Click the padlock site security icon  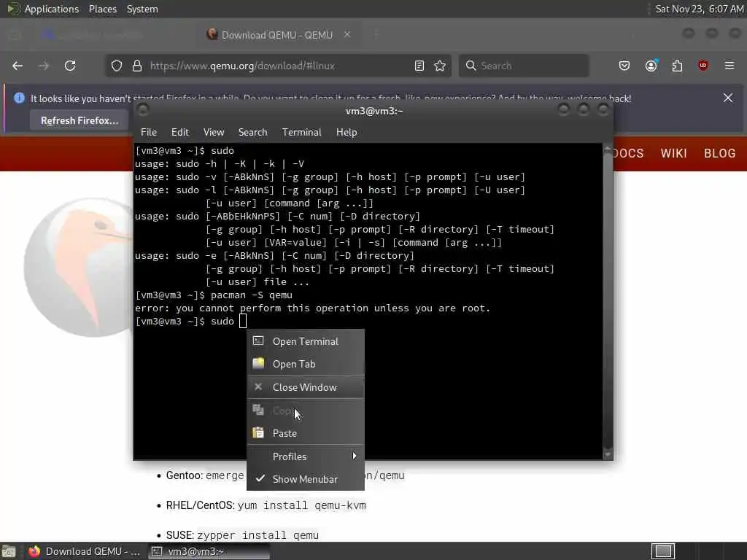click(x=137, y=66)
